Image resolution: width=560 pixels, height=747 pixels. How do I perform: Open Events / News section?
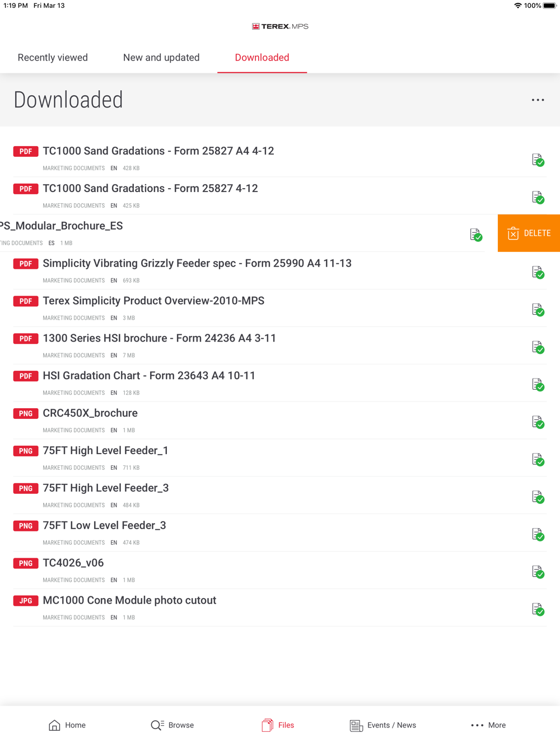[383, 725]
